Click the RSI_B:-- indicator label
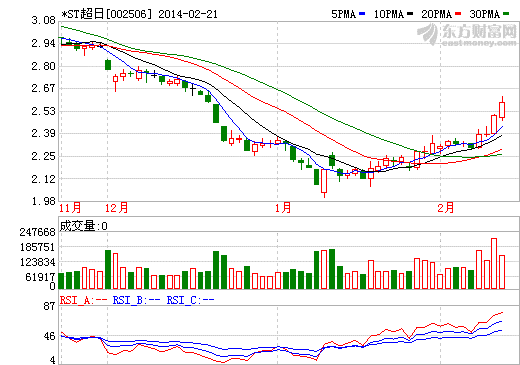The width and height of the screenshot is (520, 365). [136, 300]
